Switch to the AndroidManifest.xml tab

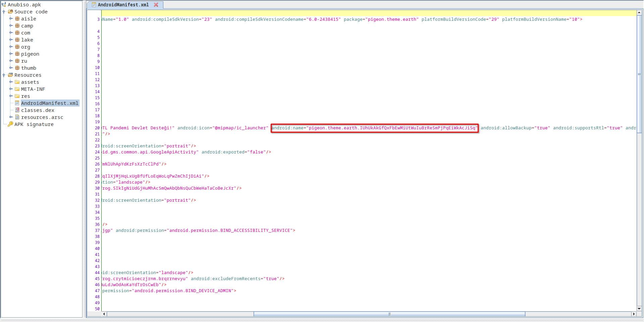(x=123, y=5)
